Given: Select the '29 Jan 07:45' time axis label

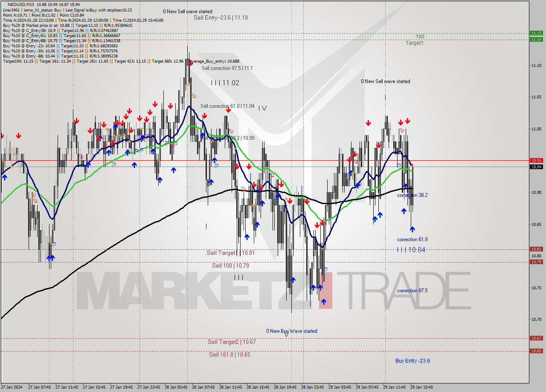Looking at the screenshot, I should (367, 387).
